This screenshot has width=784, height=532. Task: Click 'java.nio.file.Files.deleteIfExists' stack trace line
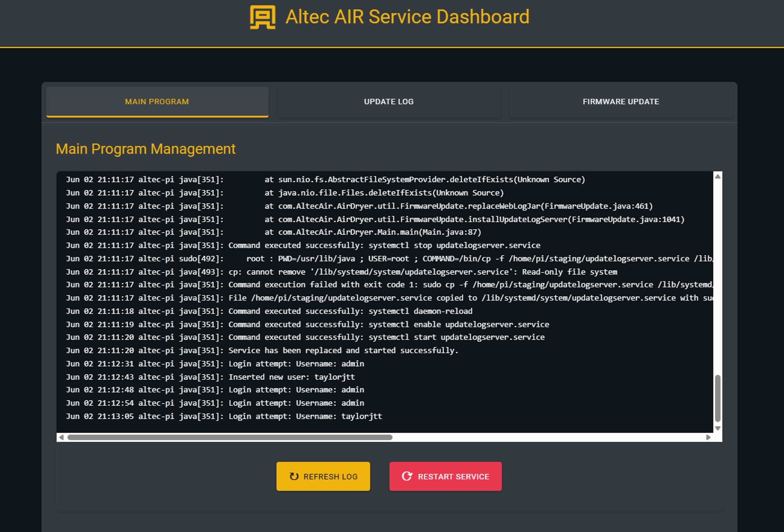click(x=285, y=193)
